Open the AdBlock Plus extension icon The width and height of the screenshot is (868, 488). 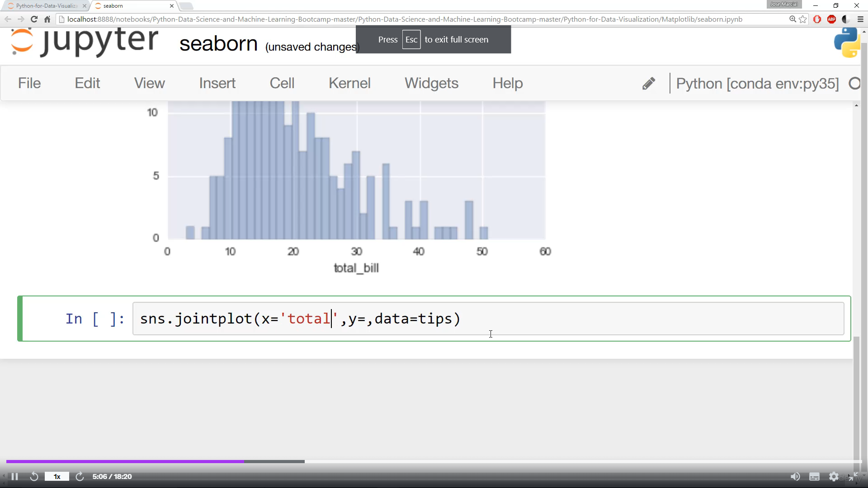831,19
